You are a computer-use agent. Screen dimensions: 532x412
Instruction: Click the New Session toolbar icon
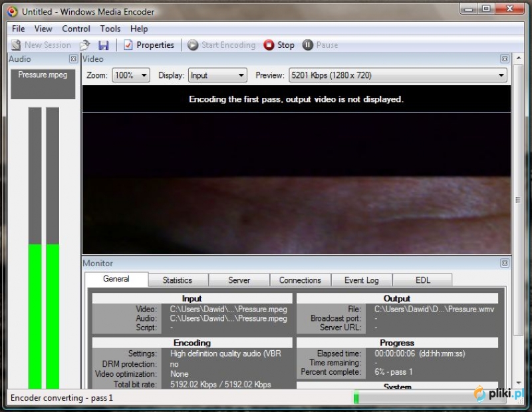pyautogui.click(x=16, y=45)
